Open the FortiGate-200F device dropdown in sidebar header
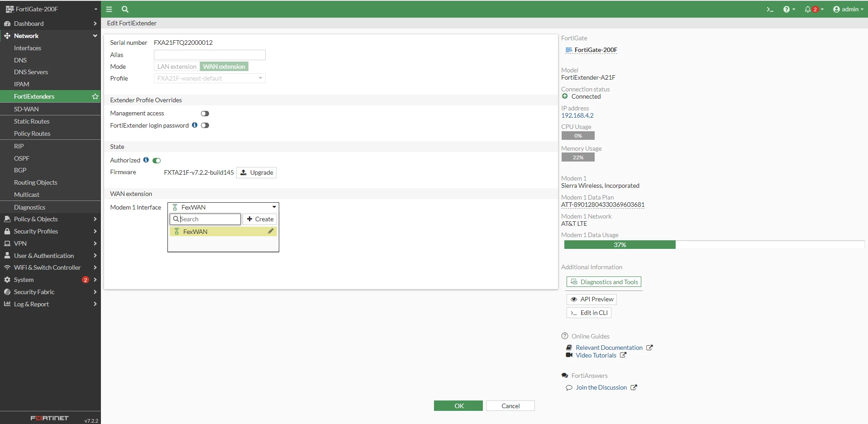868x424 pixels. pos(50,9)
